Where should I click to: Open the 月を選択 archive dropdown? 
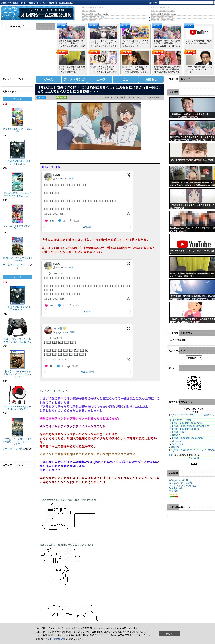pyautogui.click(x=194, y=357)
